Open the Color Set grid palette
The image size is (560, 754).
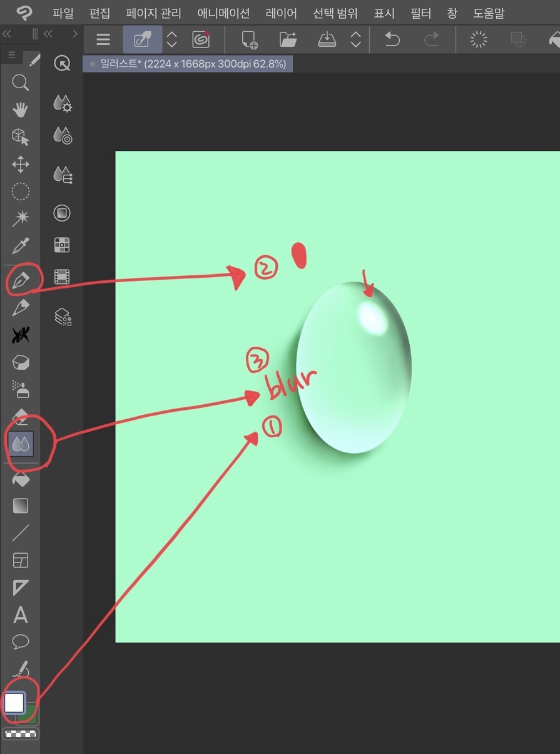tap(62, 245)
